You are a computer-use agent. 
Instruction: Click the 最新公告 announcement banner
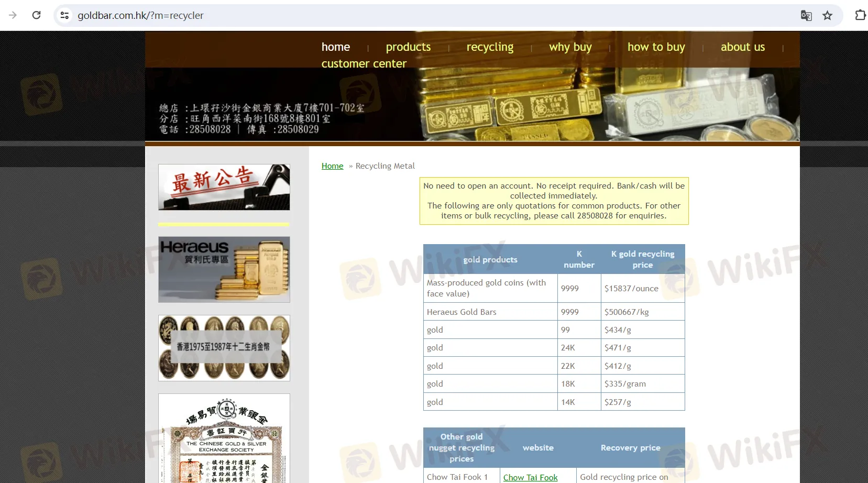(224, 187)
